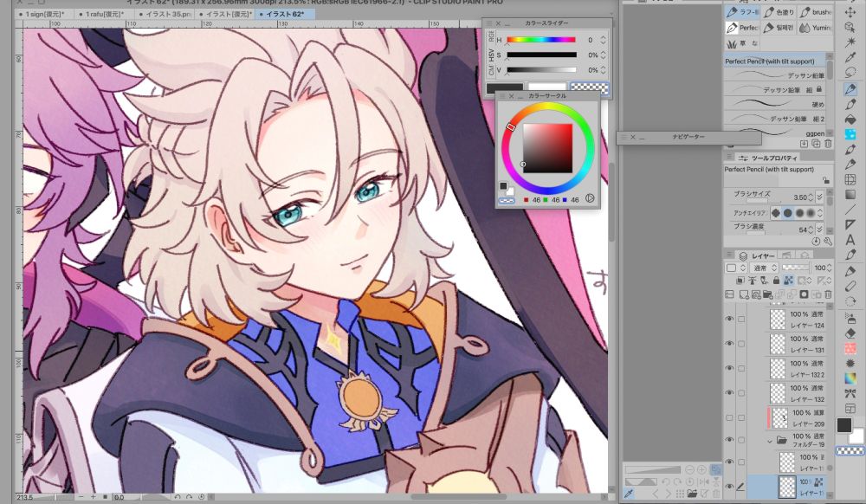Switch to the イラスト 62* document tab
This screenshot has width=866, height=504.
[285, 14]
